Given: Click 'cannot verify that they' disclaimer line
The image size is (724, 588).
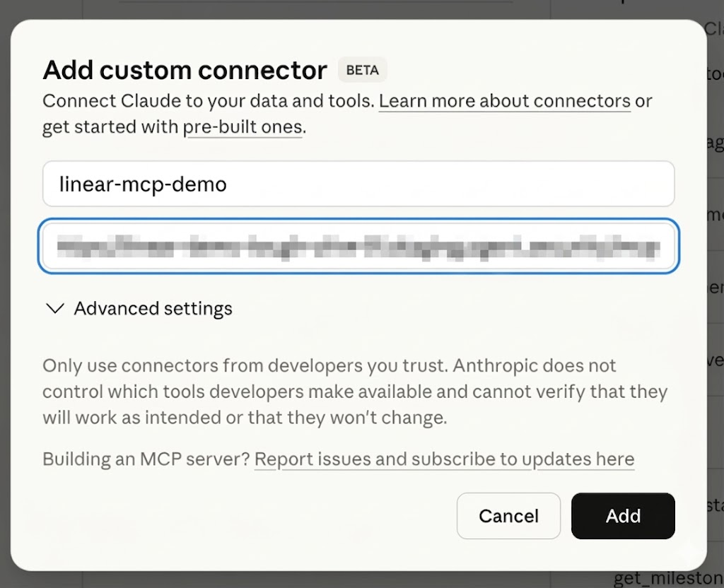Looking at the screenshot, I should pos(570,392).
